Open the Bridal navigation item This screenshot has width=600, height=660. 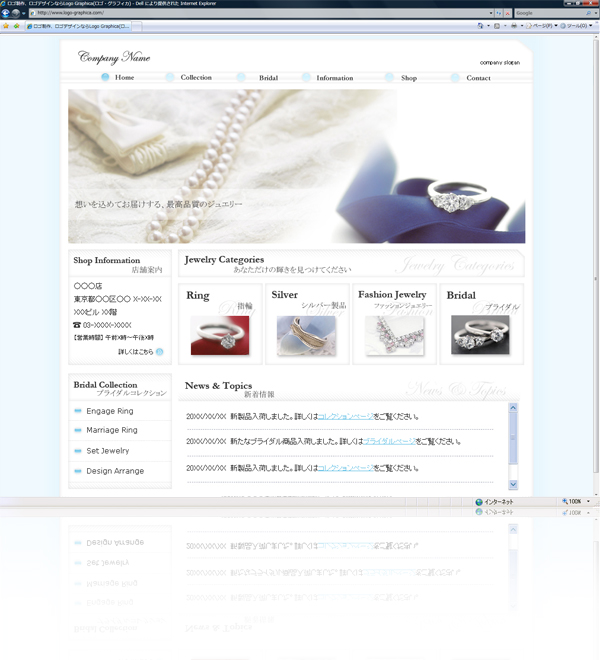tap(269, 78)
